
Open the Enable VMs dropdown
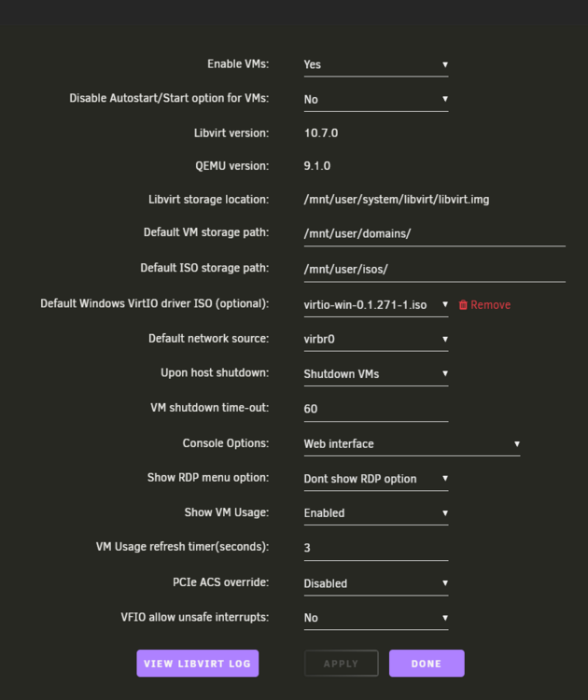[376, 64]
